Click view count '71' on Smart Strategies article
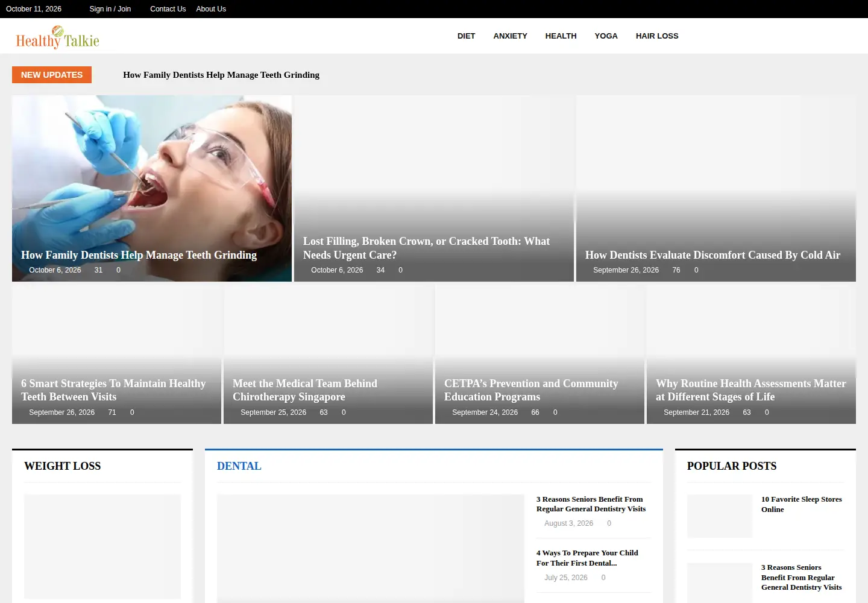The image size is (868, 603). (112, 412)
